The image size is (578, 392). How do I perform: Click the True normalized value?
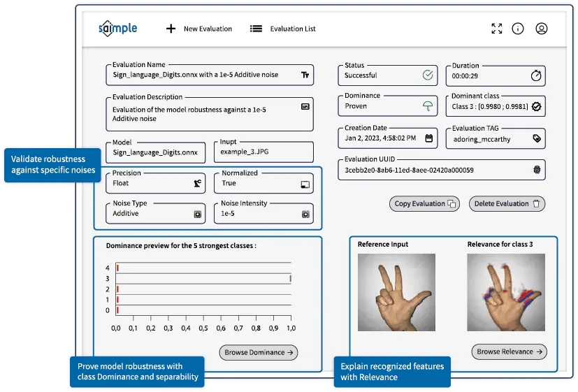point(229,183)
